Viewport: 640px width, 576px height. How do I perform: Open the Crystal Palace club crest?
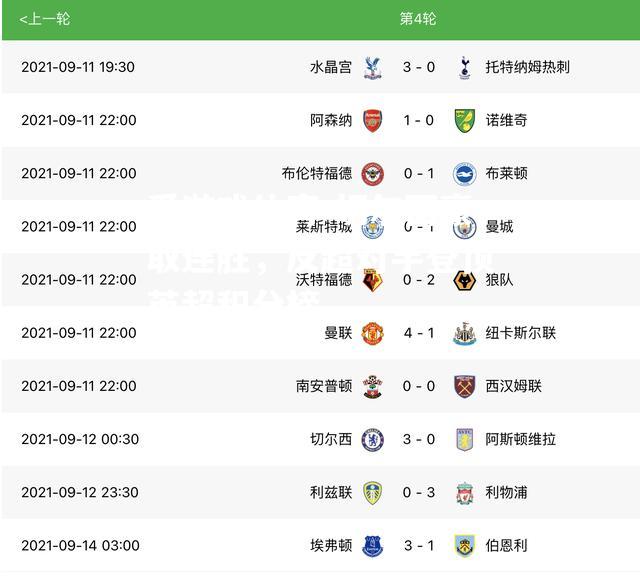click(x=372, y=67)
